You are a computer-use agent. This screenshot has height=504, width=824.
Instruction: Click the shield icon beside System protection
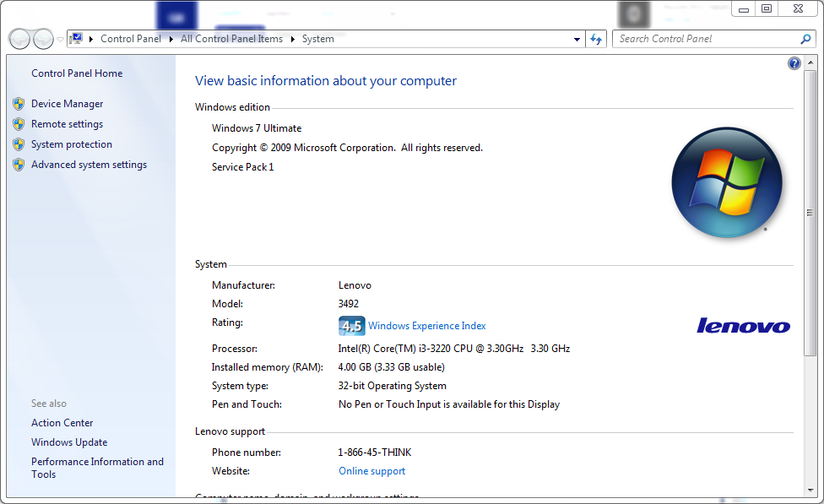[x=19, y=144]
